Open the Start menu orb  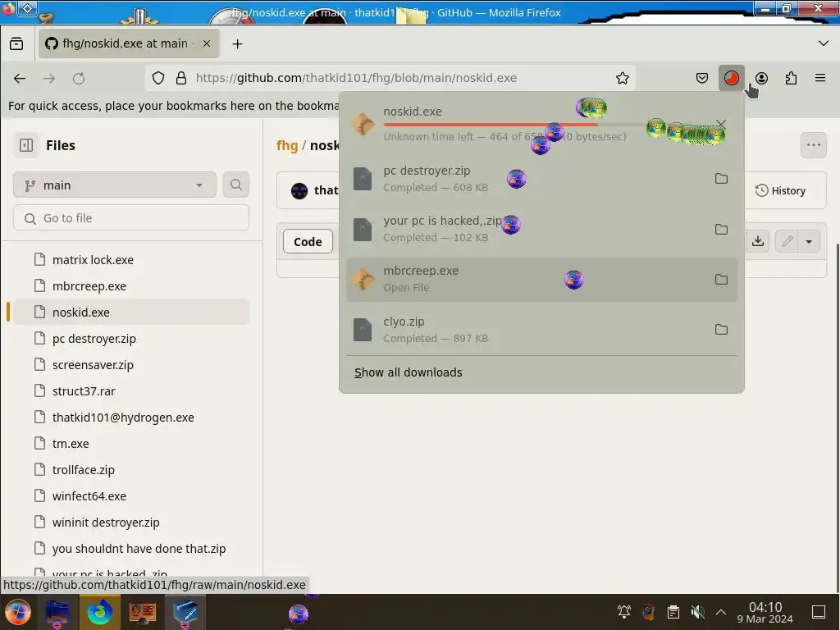[18, 612]
